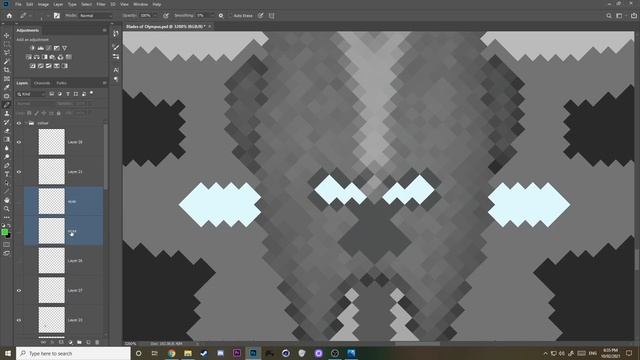Image resolution: width=640 pixels, height=360 pixels.
Task: Open the Window menu
Action: coord(140,4)
